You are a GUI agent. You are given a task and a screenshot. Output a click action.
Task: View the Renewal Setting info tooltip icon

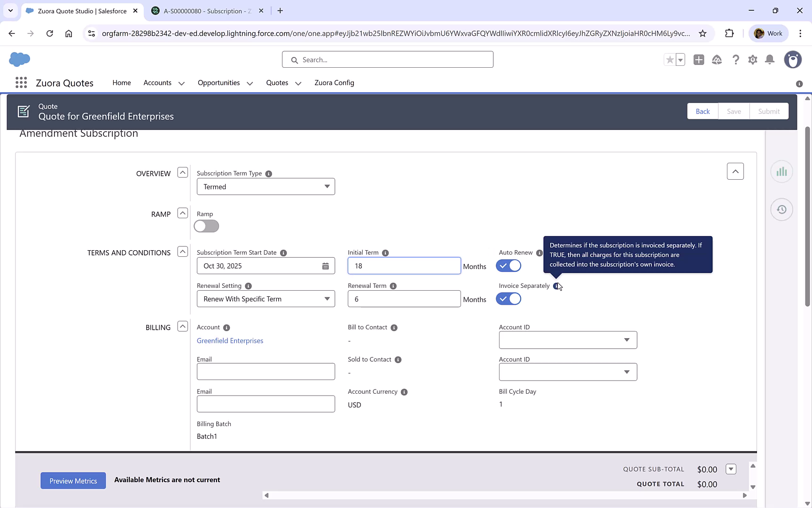point(248,286)
